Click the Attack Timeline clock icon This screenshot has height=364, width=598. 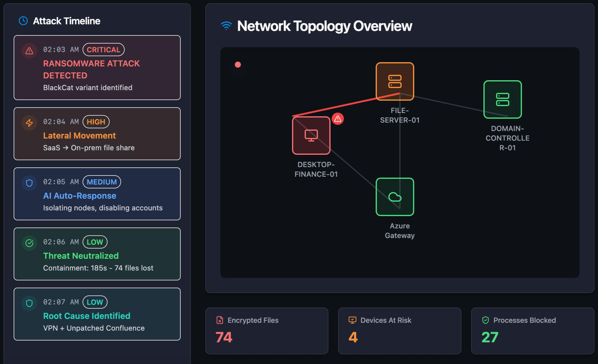pyautogui.click(x=23, y=21)
